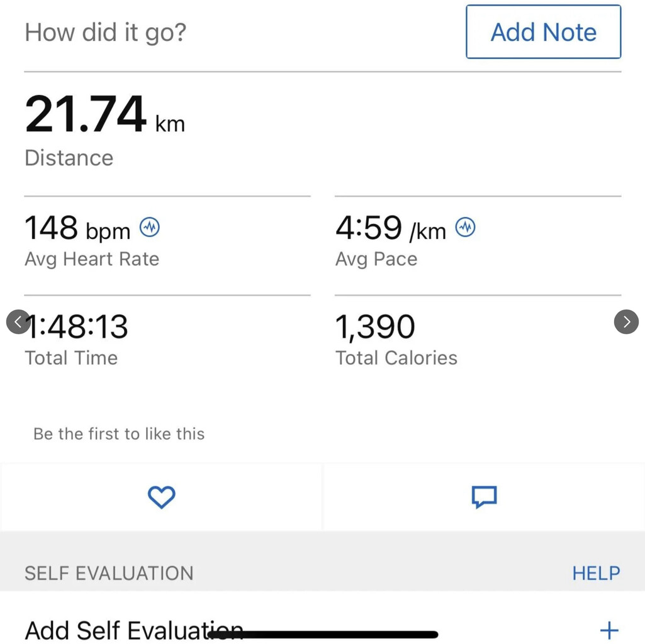Click the "Be the first to like this" text
The height and width of the screenshot is (644, 645).
coord(119,434)
